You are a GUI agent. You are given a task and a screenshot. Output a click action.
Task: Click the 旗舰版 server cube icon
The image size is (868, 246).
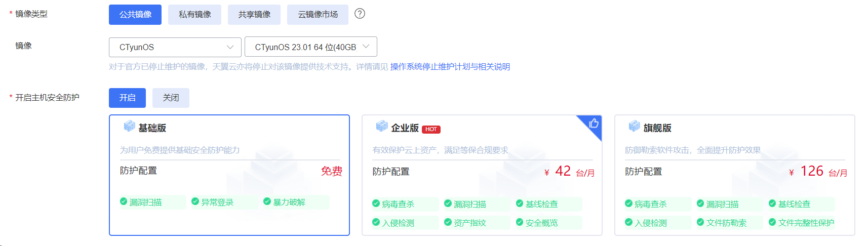click(634, 126)
